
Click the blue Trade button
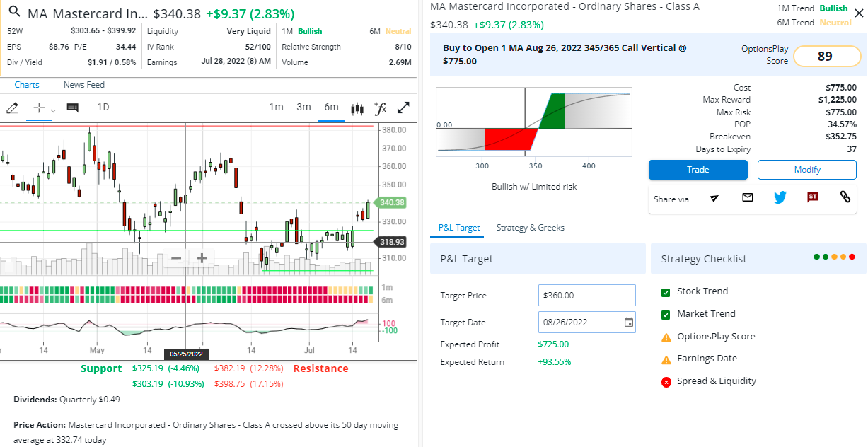pos(698,170)
